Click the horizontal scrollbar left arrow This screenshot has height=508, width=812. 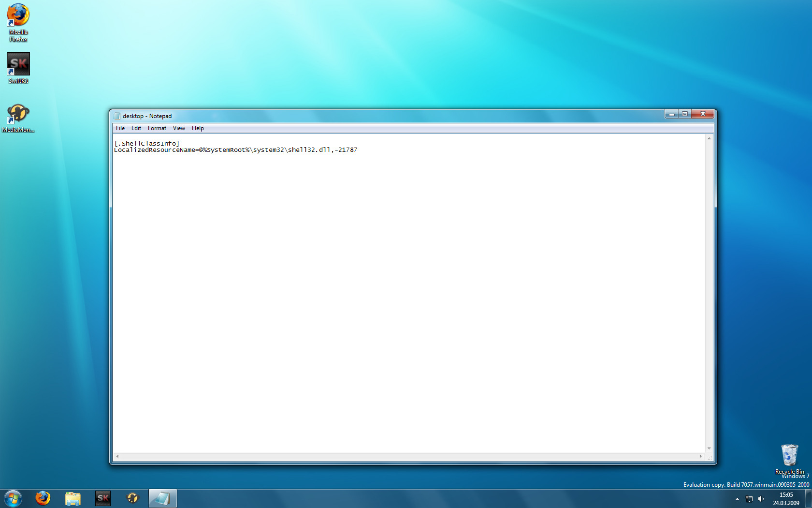click(117, 456)
